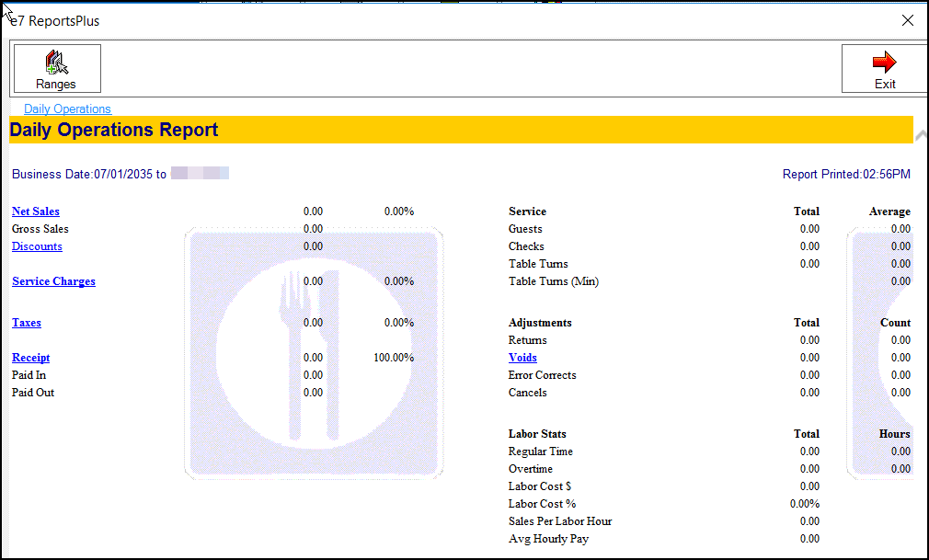The height and width of the screenshot is (560, 929).
Task: Select the Paid Out row label
Action: coord(33,393)
